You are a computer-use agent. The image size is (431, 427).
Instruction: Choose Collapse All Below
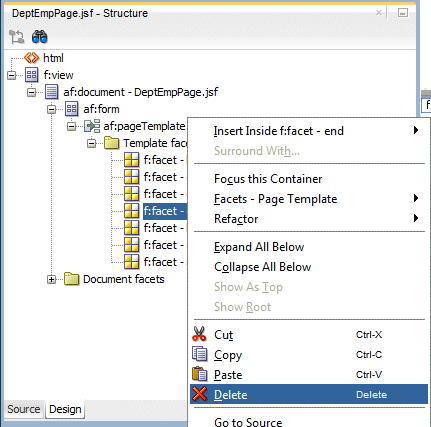(309, 267)
